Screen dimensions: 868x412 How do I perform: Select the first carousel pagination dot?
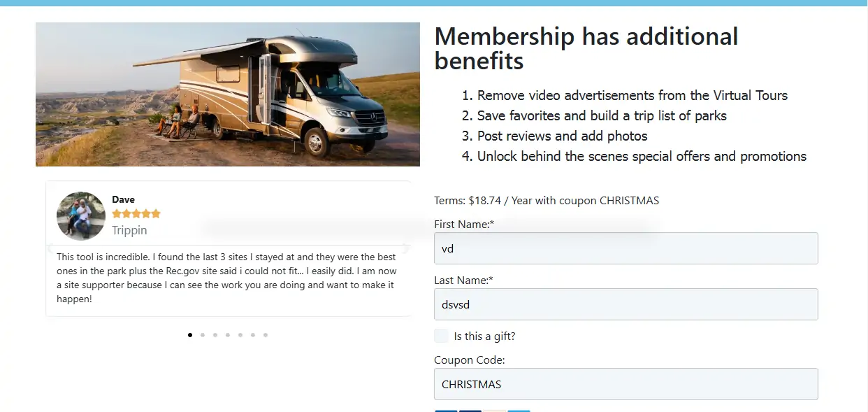pyautogui.click(x=190, y=335)
